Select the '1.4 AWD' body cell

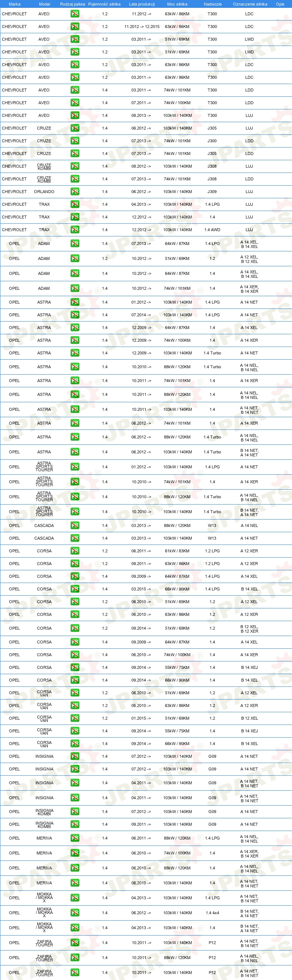(212, 230)
